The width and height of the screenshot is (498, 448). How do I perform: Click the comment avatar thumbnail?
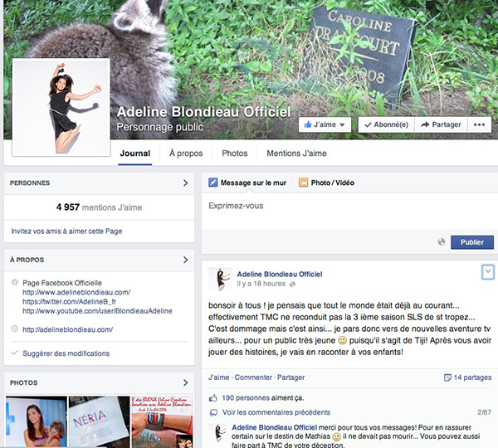click(217, 433)
